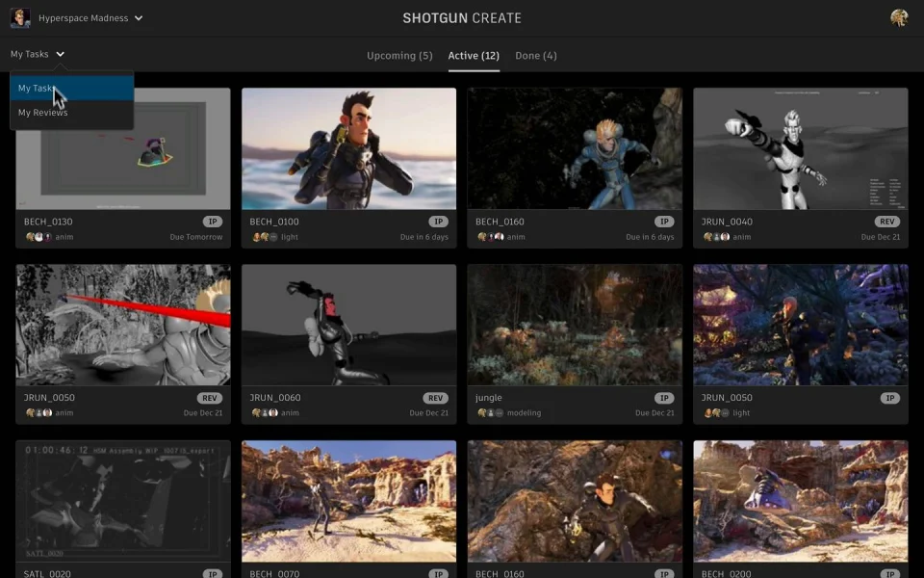Switch to the Upcoming (5) tab
Screen dimensions: 924x578
pos(399,56)
